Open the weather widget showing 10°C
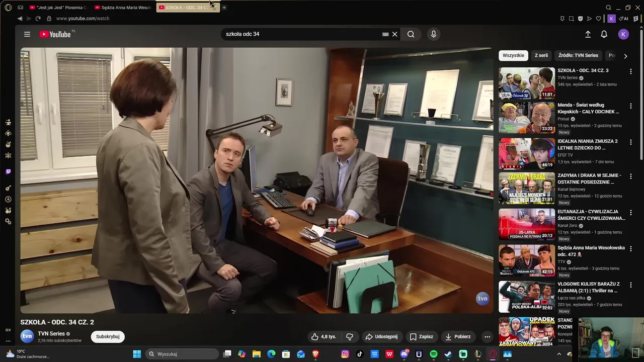Screen dimensions: 644x362 27,354
